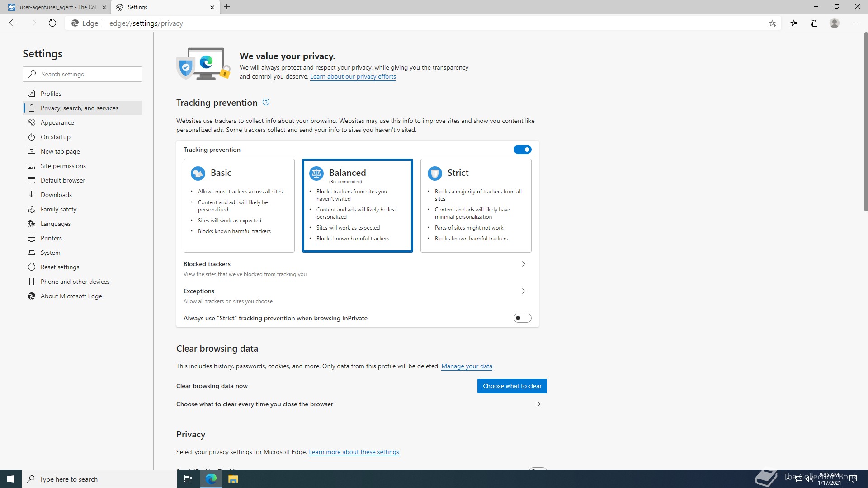Click the refresh page icon
The width and height of the screenshot is (868, 488).
[x=52, y=23]
